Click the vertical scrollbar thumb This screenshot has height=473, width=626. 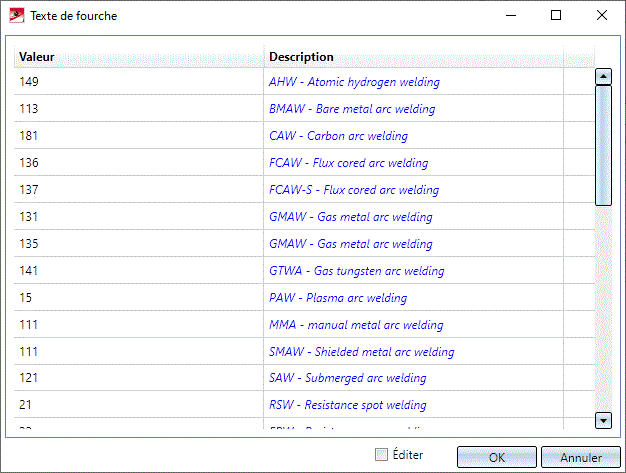point(603,145)
